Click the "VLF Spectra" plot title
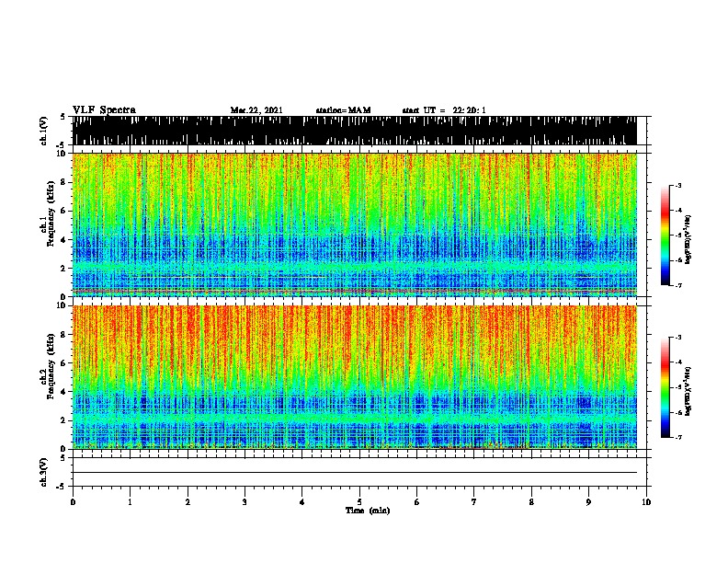The height and width of the screenshot is (563, 728). coord(104,110)
